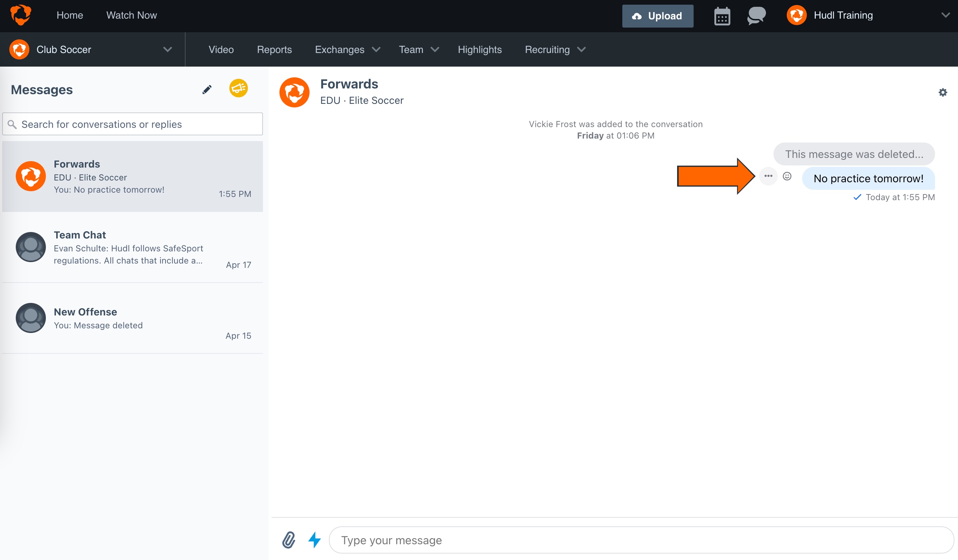Screen dimensions: 958x560
Task: Click the Hudl logo in top bar
Action: click(x=20, y=15)
